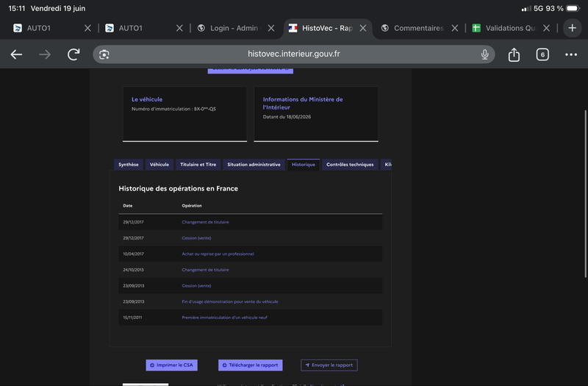Tap the camera search icon in address bar
588x386 pixels.
click(x=104, y=54)
